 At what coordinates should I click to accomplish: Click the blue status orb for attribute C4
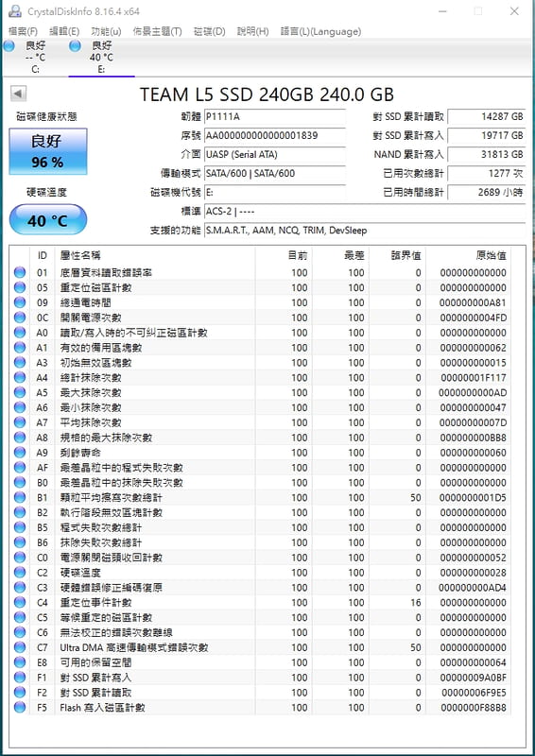tap(20, 603)
